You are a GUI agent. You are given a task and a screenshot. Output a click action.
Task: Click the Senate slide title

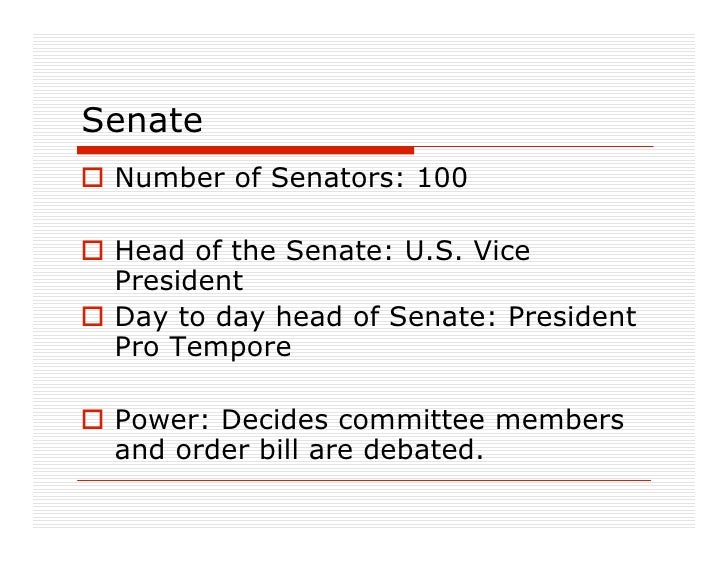point(142,121)
